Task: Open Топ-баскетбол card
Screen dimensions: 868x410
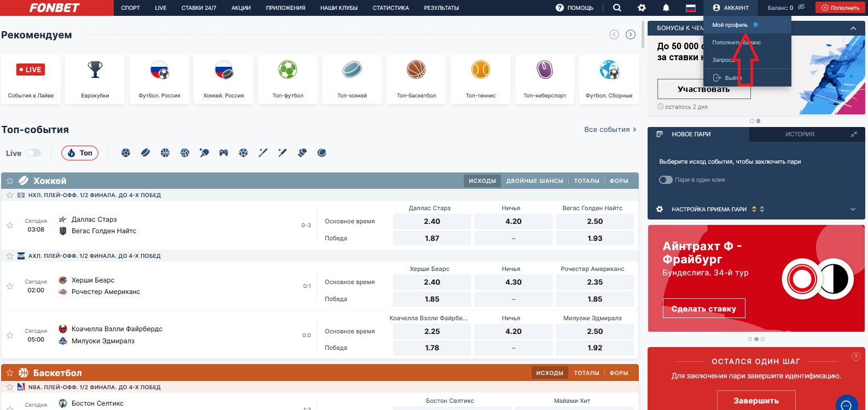Action: tap(416, 79)
